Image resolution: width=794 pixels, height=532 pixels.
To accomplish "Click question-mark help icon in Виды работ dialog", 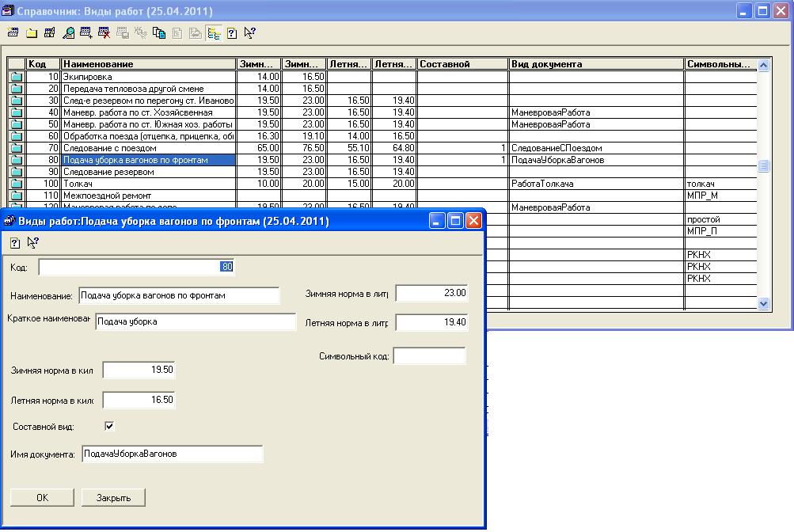I will 15,243.
